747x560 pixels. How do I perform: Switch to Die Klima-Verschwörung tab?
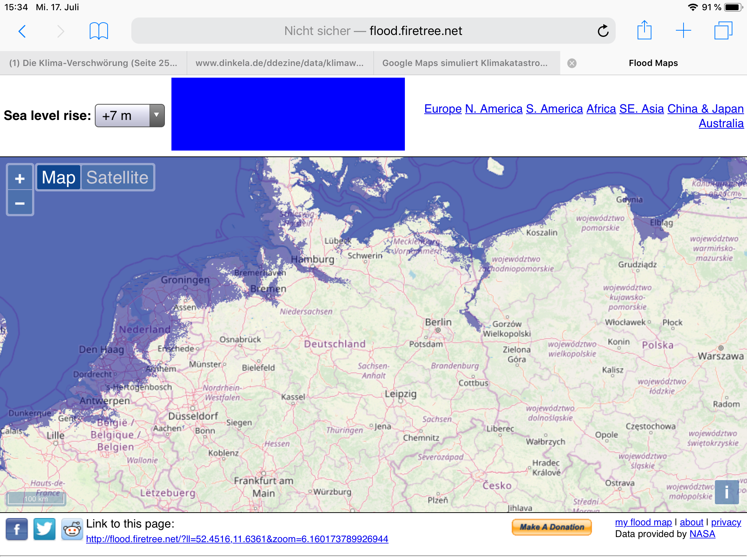pos(93,63)
